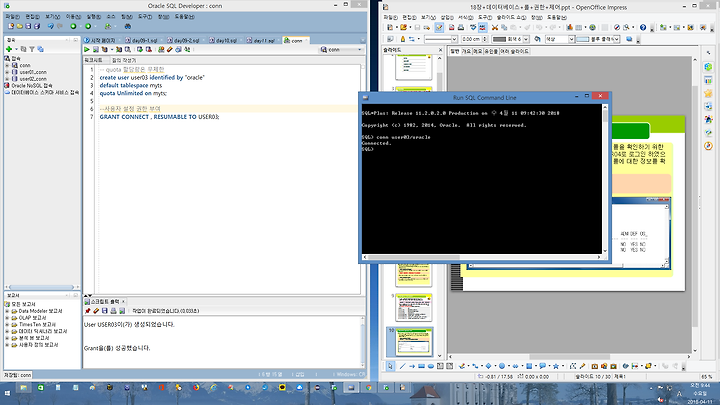Click the Connections panel horizontal scrollbar
Screen dimensions: 720x405
[x=41, y=287]
